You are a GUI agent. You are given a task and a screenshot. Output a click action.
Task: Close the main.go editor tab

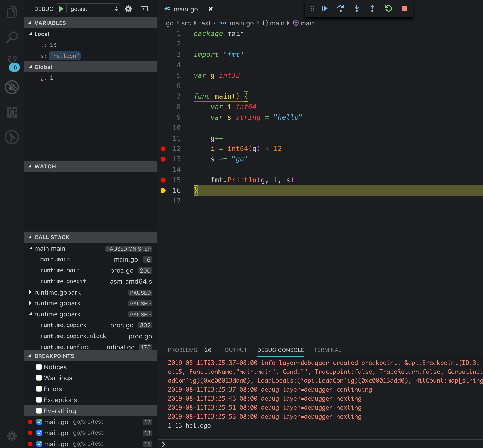click(x=211, y=9)
